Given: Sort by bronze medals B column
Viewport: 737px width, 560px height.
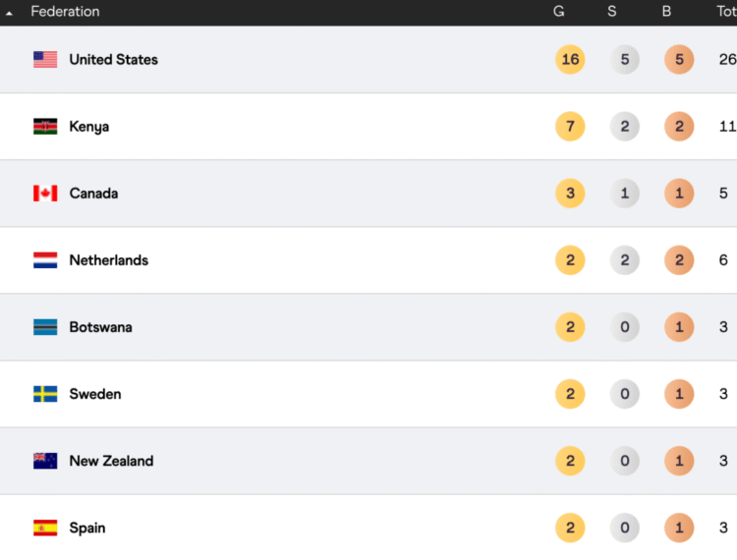Looking at the screenshot, I should pos(667,12).
